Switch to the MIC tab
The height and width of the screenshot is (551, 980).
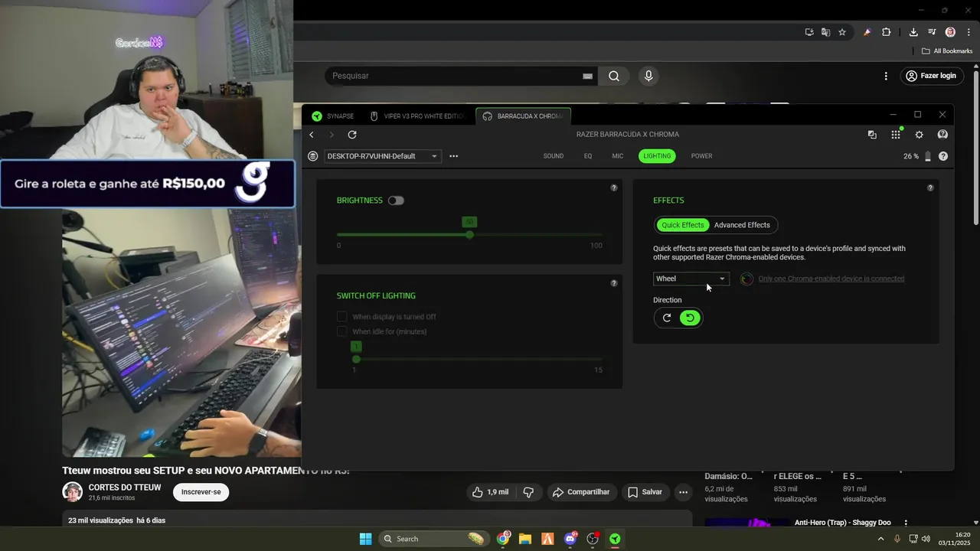(618, 156)
